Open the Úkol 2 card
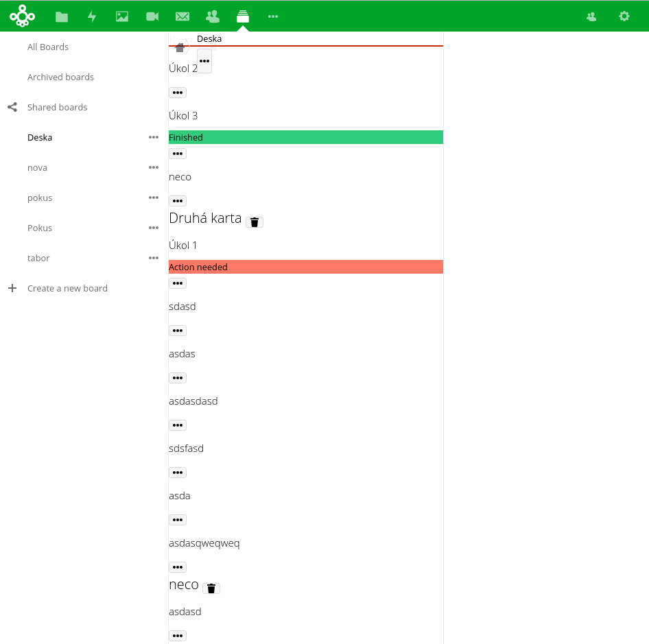 [183, 69]
